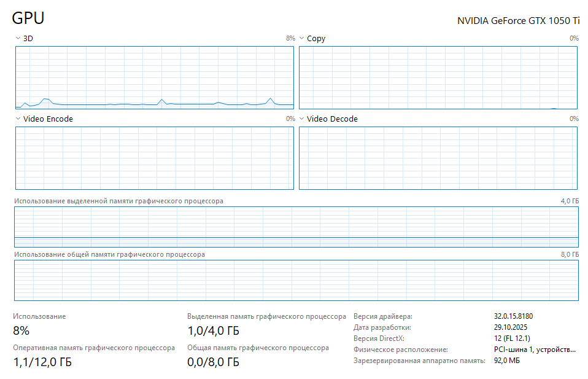This screenshot has width=588, height=379.
Task: Click the Физическое расположение label
Action: point(401,350)
